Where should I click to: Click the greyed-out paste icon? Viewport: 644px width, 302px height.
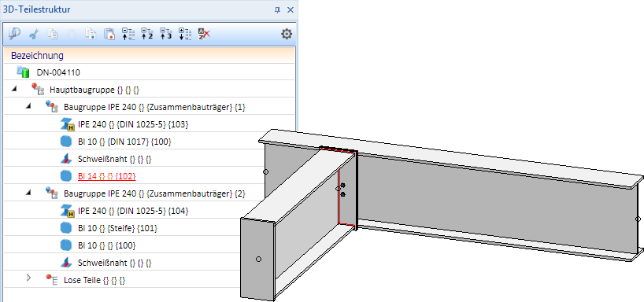point(72,34)
